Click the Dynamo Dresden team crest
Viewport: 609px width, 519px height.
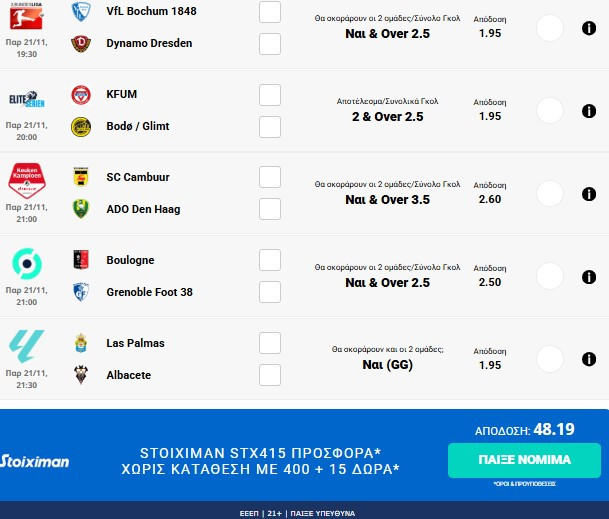click(x=81, y=43)
